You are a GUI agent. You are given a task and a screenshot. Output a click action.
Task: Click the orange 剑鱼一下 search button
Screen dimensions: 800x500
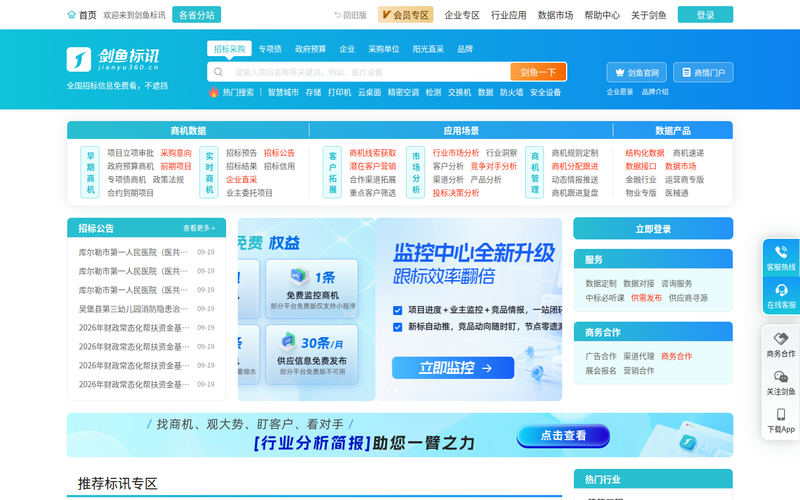click(538, 72)
